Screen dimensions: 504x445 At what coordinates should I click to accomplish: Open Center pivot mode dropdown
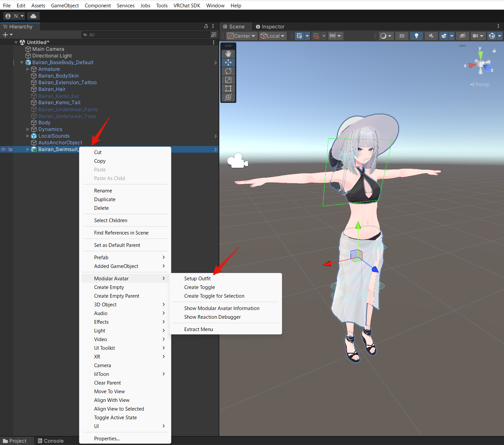[241, 36]
